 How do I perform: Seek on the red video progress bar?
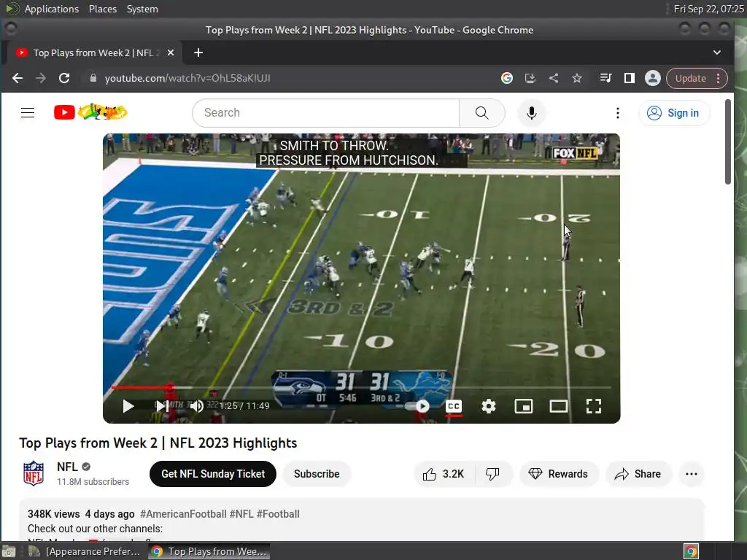coord(361,388)
